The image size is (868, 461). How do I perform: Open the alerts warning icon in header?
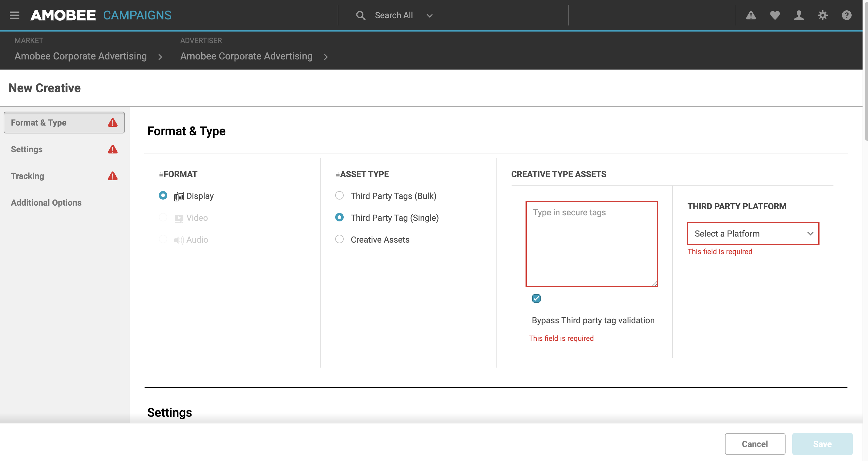(x=751, y=15)
